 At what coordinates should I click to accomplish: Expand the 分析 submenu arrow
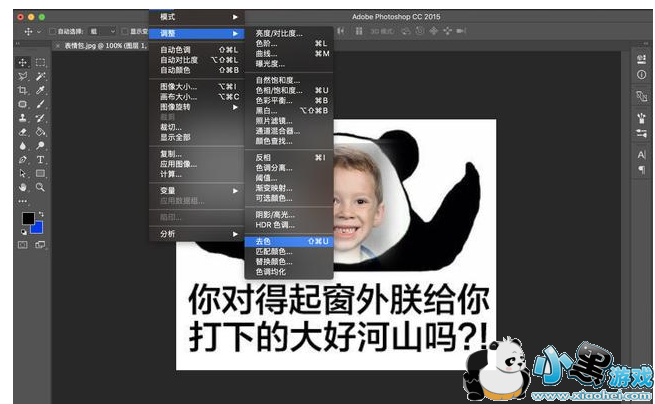(x=235, y=234)
